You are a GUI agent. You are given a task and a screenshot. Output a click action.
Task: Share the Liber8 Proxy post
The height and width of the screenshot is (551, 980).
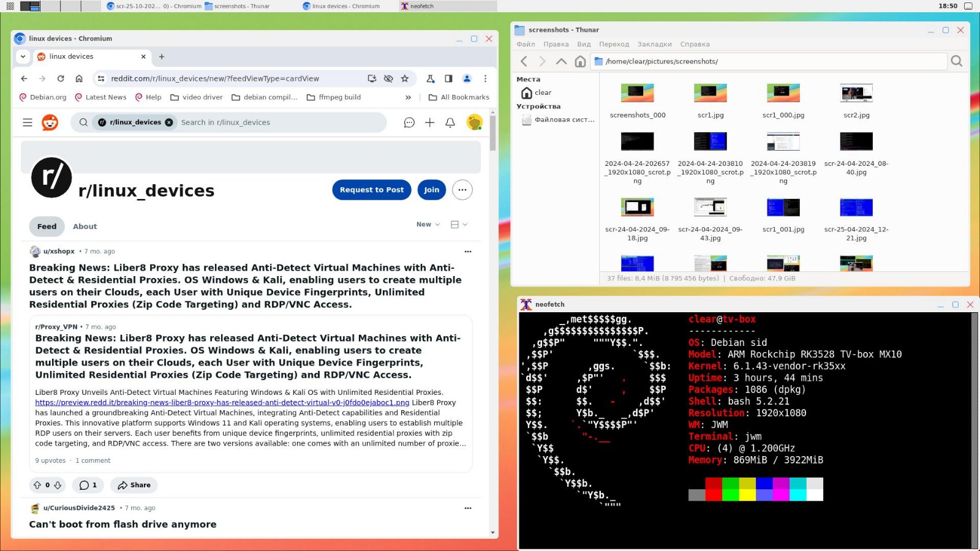[x=134, y=485]
